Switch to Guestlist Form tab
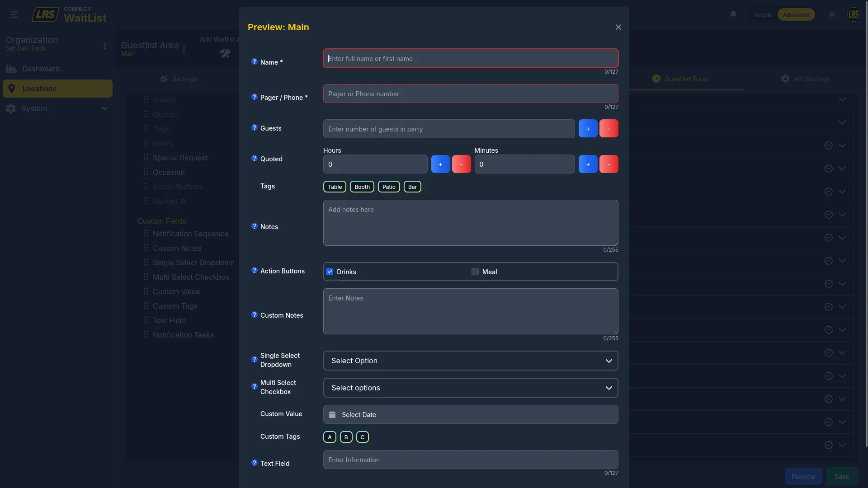 tap(680, 79)
